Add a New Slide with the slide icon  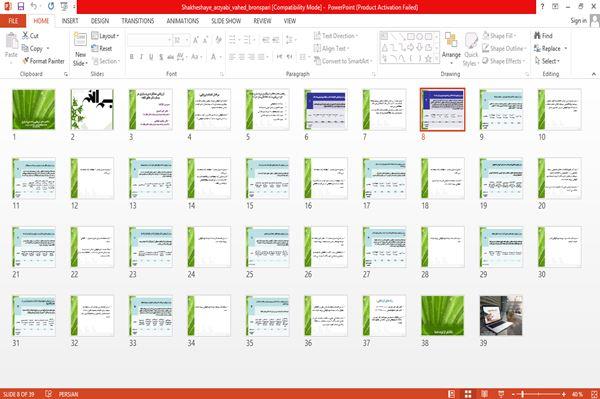tap(80, 39)
